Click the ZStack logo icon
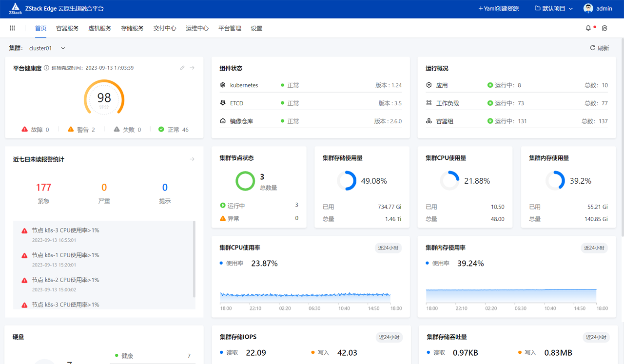The image size is (624, 364). pos(16,8)
